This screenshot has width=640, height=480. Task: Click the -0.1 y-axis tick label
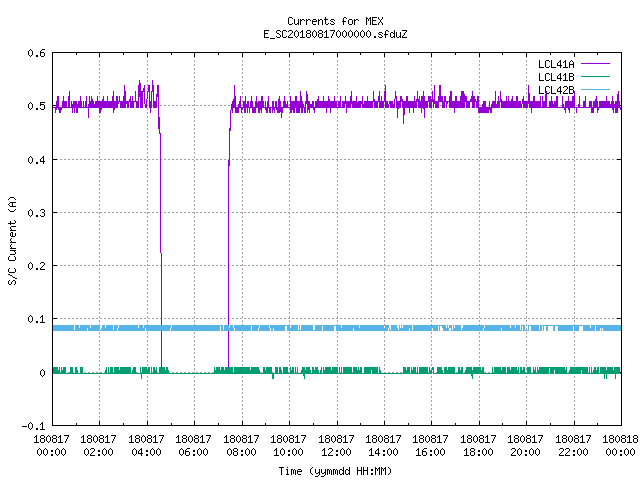[33, 426]
